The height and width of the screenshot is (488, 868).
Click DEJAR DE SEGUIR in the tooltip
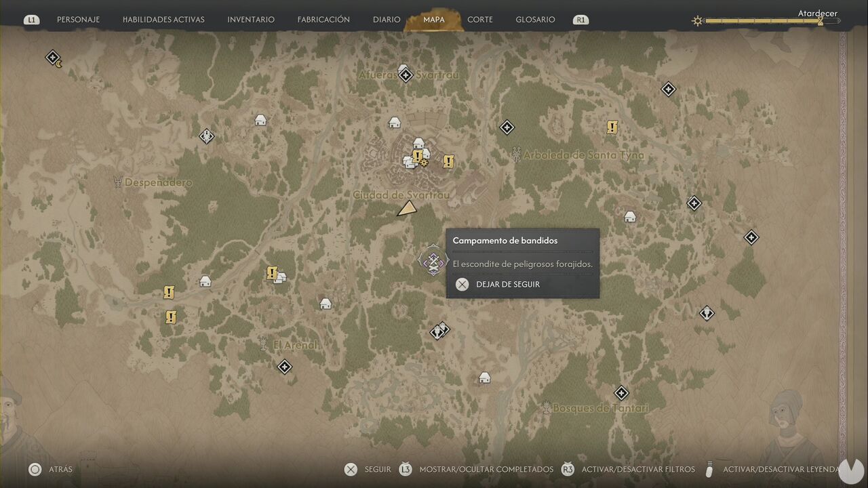tap(508, 285)
